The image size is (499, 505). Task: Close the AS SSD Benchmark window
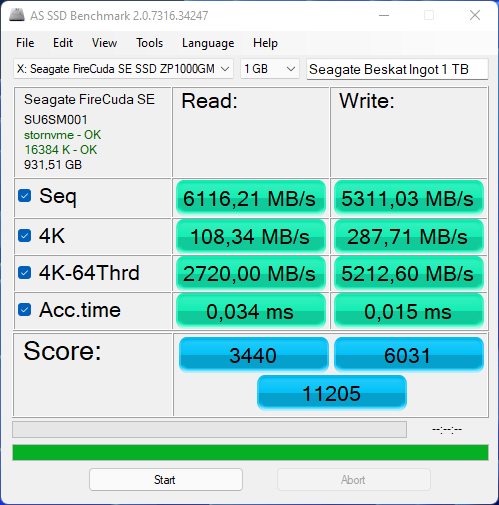pyautogui.click(x=475, y=15)
